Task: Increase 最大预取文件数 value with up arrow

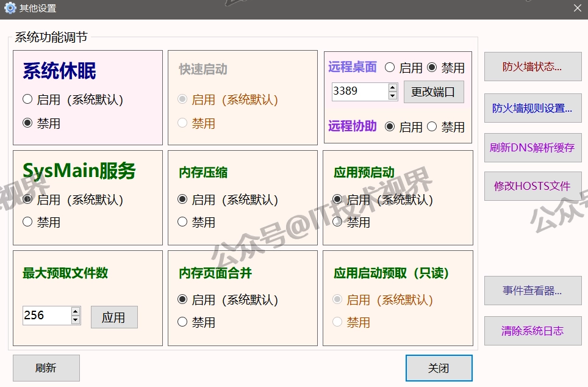Action: (x=76, y=311)
